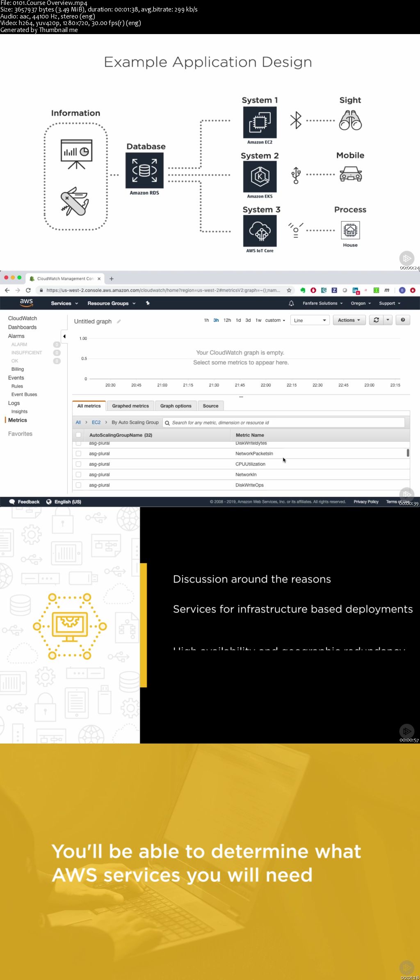Open the Oregon region selector
420x980 pixels.
361,303
